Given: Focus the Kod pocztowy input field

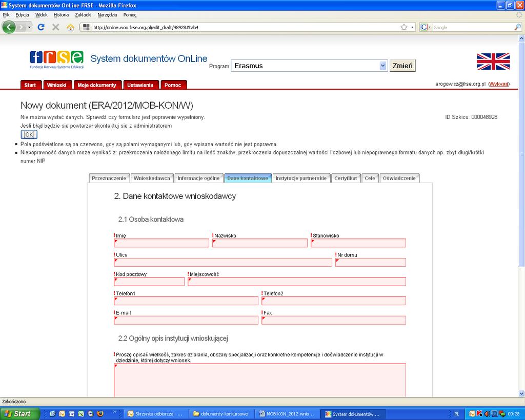Looking at the screenshot, I should (149, 282).
